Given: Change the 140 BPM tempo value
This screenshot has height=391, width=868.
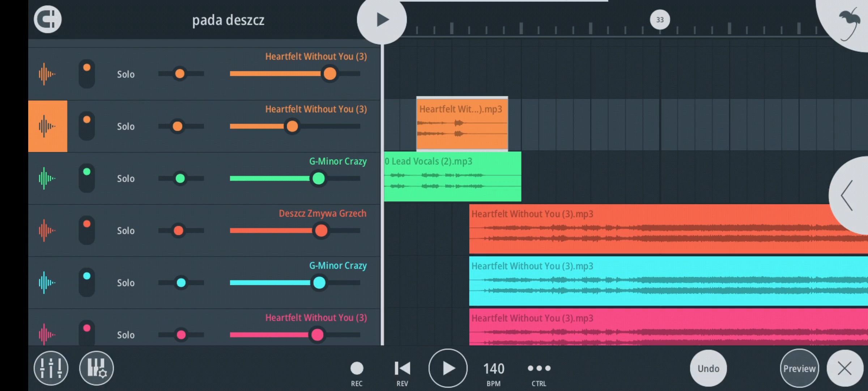Looking at the screenshot, I should coord(494,374).
